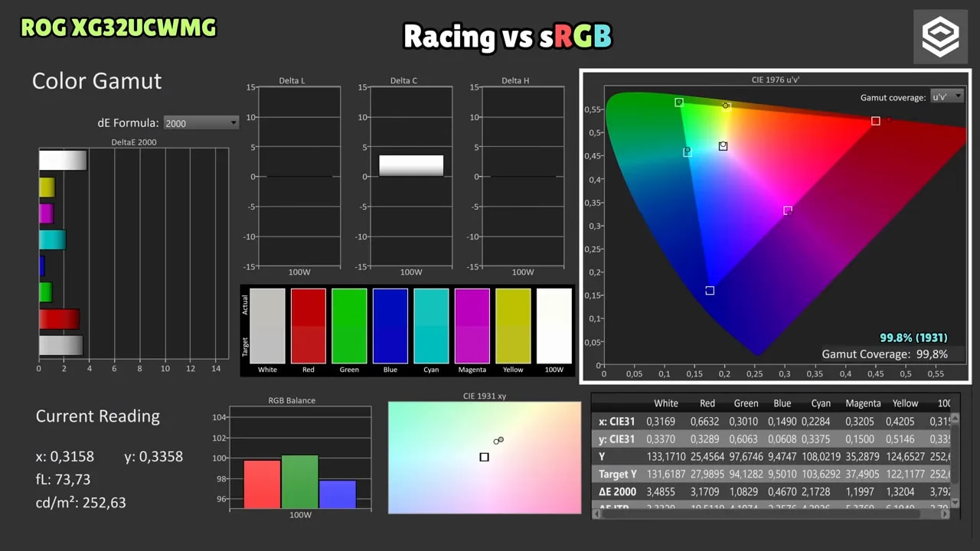Click the table cell '0,6063'
The height and width of the screenshot is (551, 980).
click(x=743, y=439)
